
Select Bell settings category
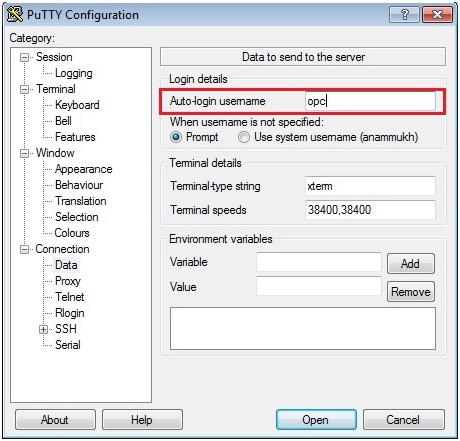[63, 121]
